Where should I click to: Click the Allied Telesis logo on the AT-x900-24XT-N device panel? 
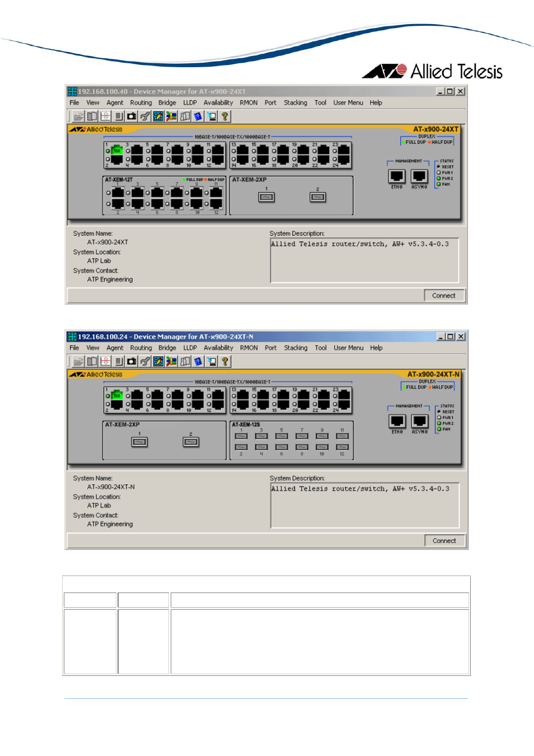(96, 375)
